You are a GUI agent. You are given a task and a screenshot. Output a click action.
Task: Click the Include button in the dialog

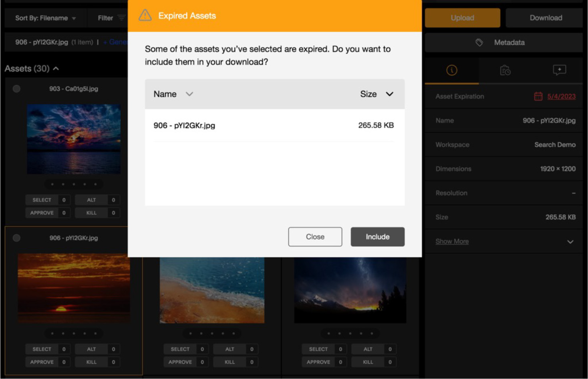(377, 237)
